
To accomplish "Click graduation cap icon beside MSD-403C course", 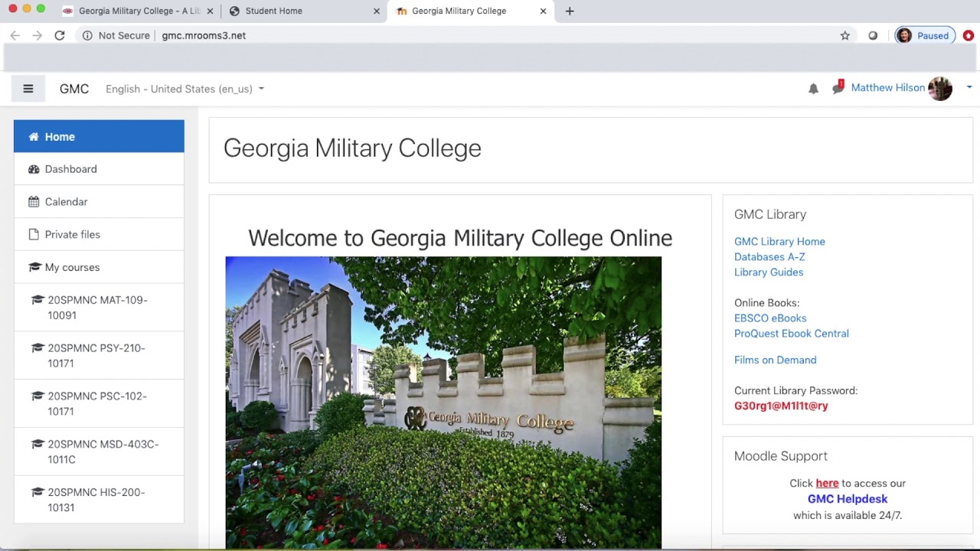I will (37, 445).
